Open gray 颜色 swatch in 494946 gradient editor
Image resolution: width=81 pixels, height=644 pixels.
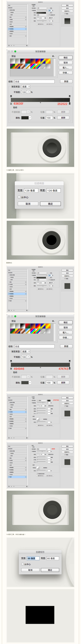[x=25, y=383]
